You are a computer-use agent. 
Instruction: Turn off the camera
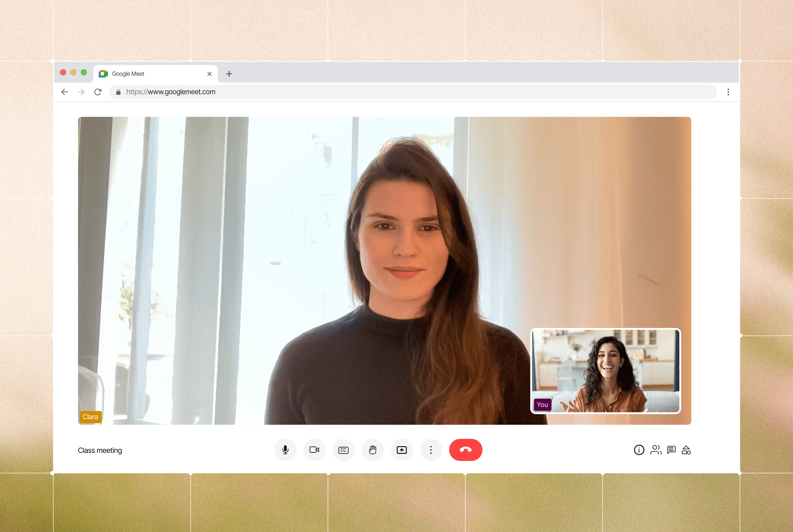point(314,450)
